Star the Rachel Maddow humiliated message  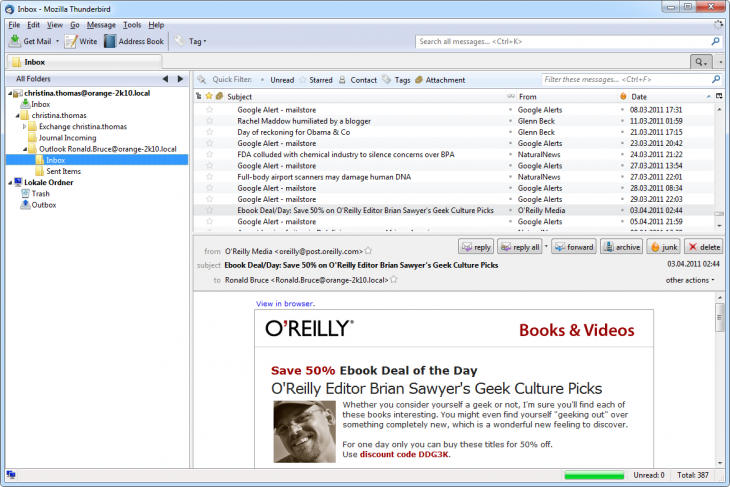[x=210, y=121]
